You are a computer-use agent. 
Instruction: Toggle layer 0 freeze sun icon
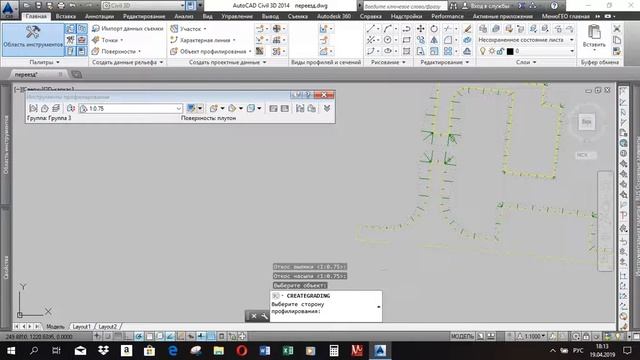point(491,51)
